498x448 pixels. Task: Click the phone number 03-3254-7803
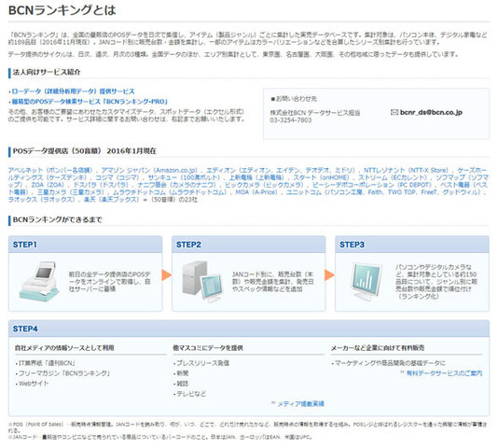(x=291, y=120)
